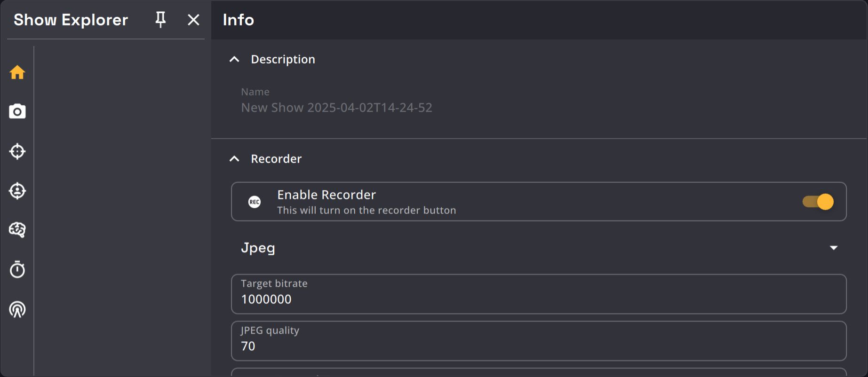Click the crosshair target icon
868x377 pixels.
click(17, 151)
